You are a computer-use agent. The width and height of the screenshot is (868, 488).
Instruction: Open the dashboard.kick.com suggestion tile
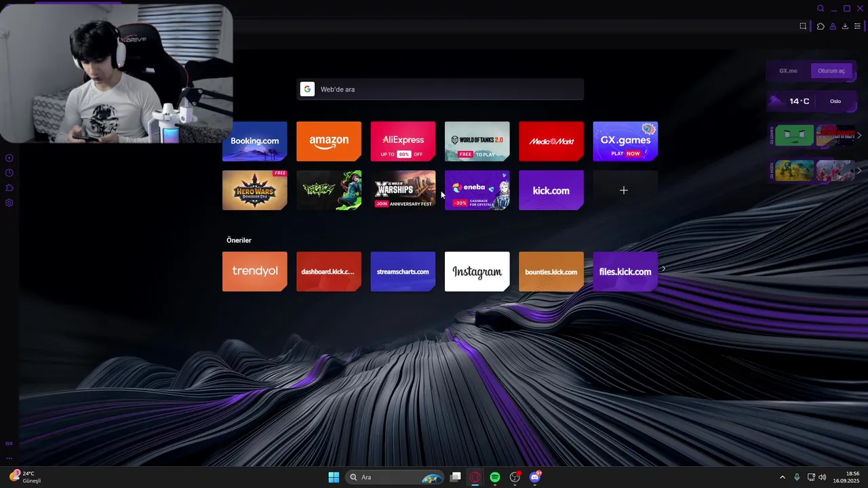(329, 272)
